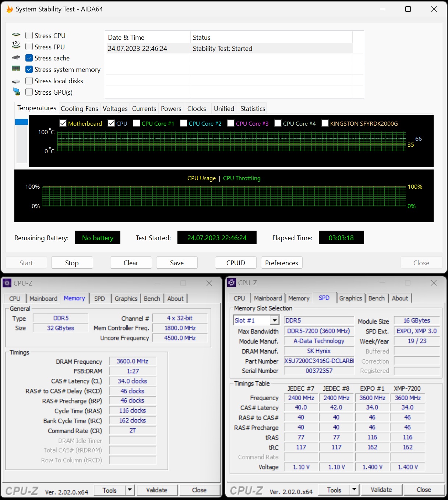Open the Slot #1 memory slot dropdown
Image resolution: width=448 pixels, height=500 pixels.
[x=275, y=320]
